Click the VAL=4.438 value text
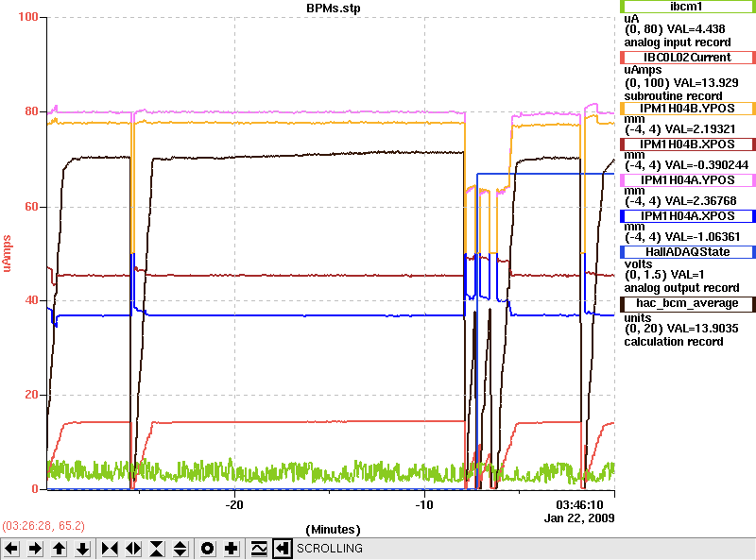The image size is (756, 560). [696, 29]
